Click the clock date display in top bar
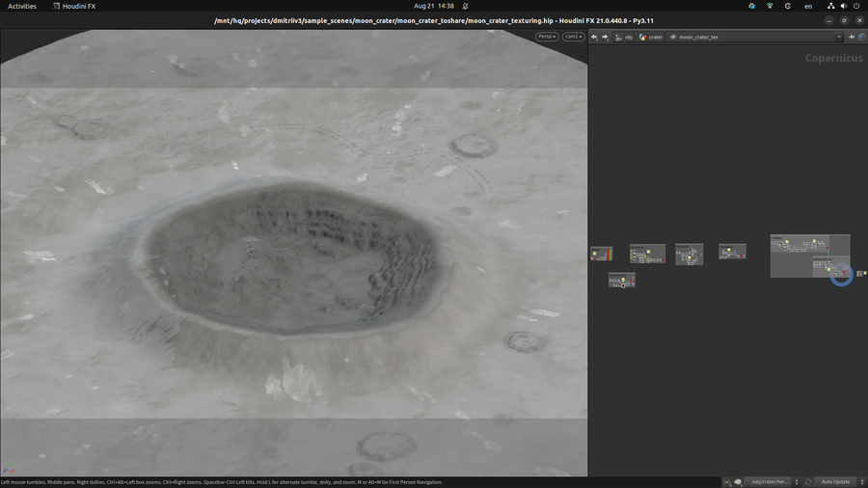 434,6
